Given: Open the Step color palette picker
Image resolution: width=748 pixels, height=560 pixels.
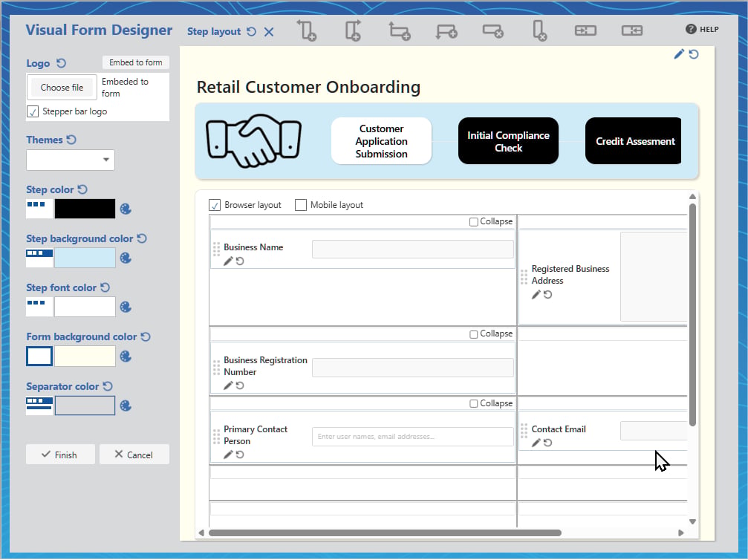Looking at the screenshot, I should point(126,209).
